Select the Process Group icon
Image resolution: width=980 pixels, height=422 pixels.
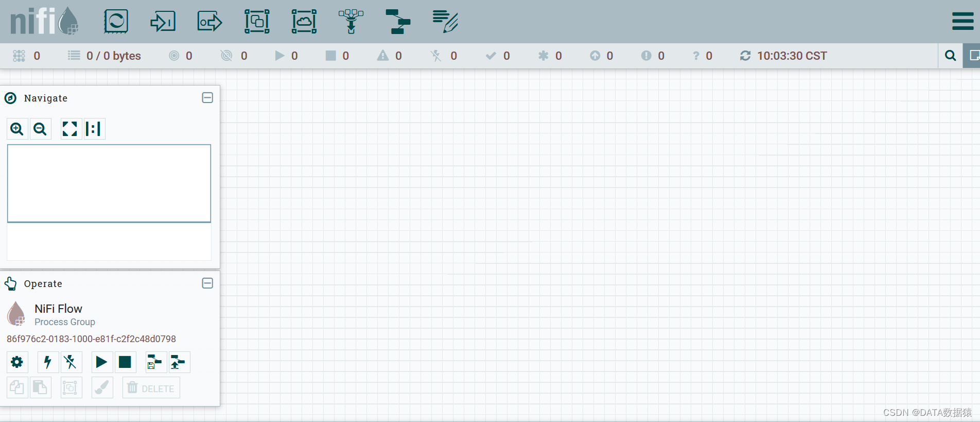coord(257,22)
